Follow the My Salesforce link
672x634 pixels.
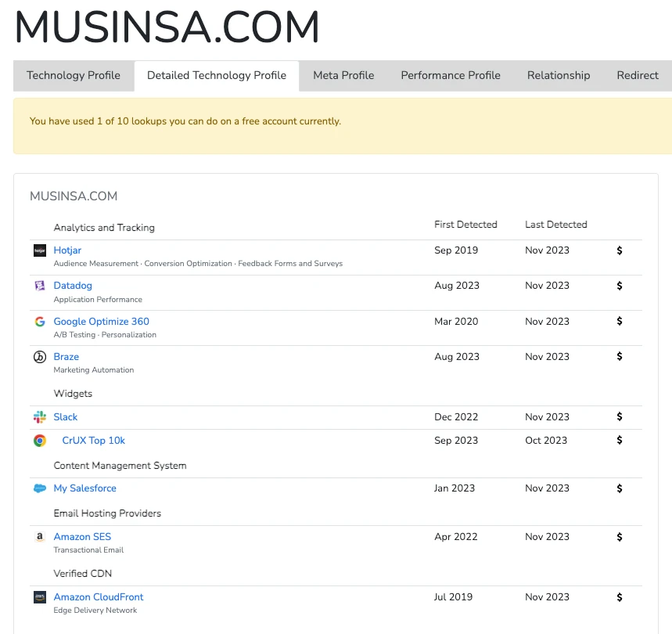pos(84,488)
